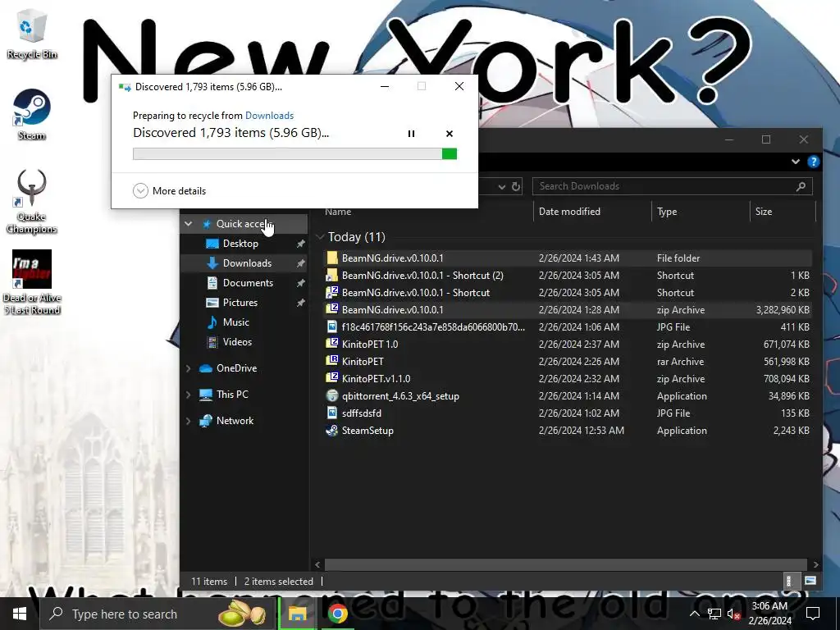Show hidden system tray icons

pos(694,614)
